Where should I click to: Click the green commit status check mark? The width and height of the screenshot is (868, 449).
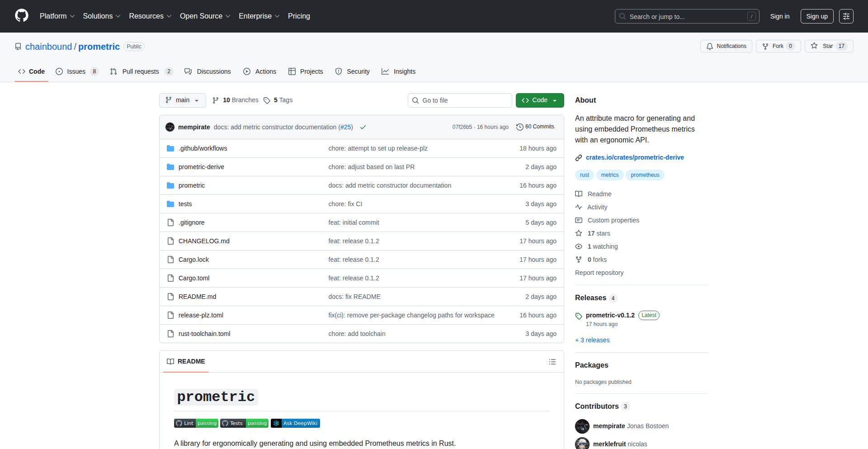coord(363,127)
